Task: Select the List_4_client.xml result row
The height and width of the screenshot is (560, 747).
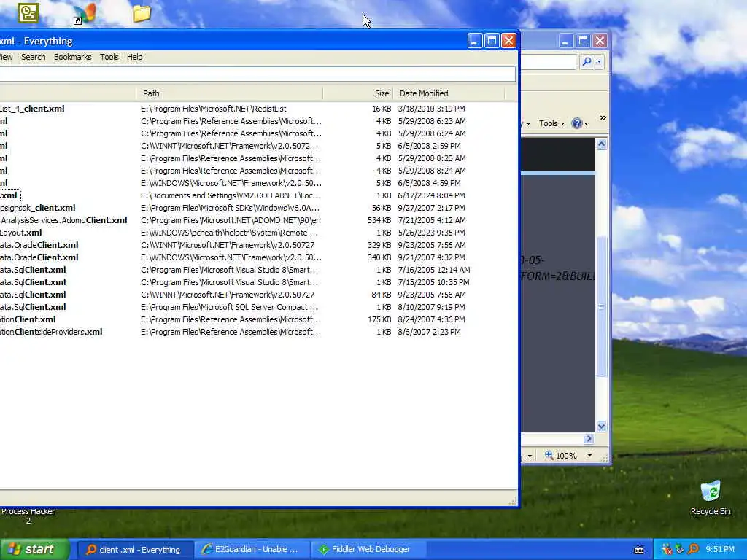Action: [258, 109]
